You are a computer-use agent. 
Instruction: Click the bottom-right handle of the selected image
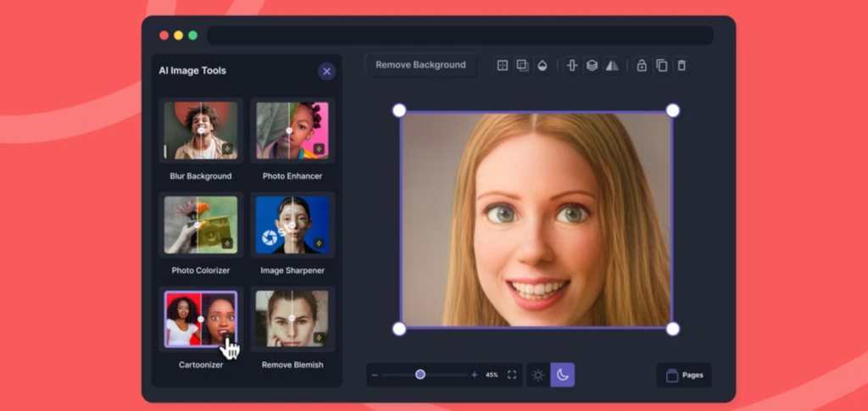[672, 329]
